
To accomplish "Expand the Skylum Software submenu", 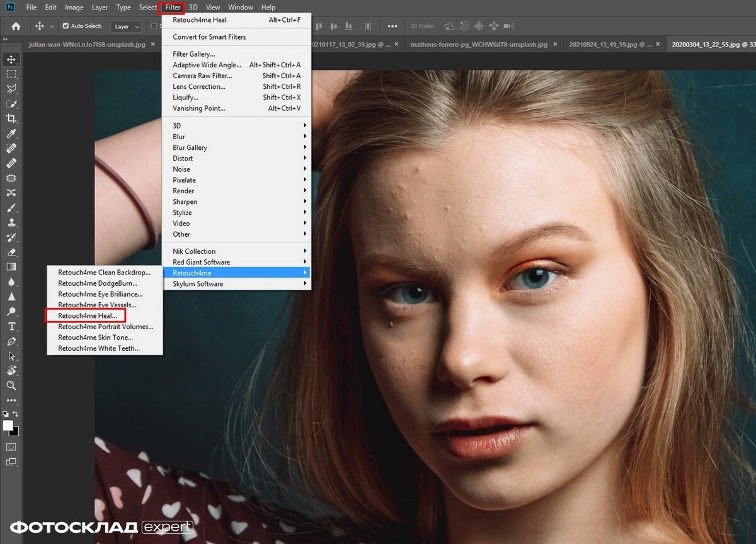I will pos(237,284).
